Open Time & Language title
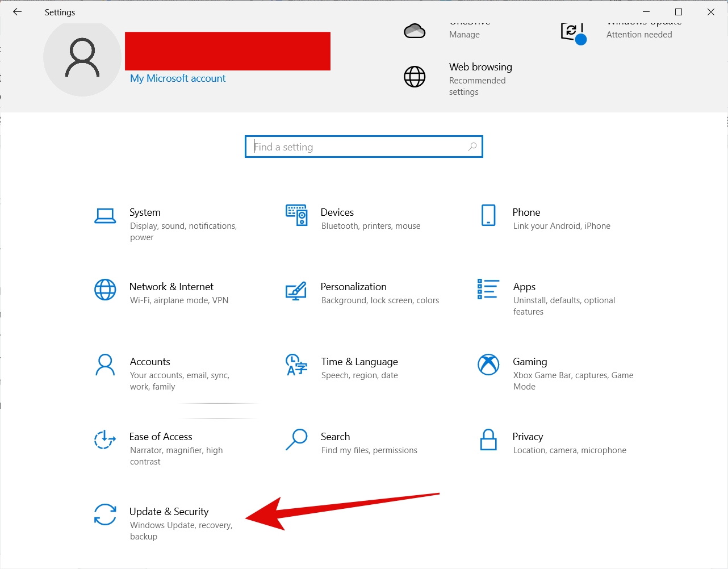 [359, 362]
